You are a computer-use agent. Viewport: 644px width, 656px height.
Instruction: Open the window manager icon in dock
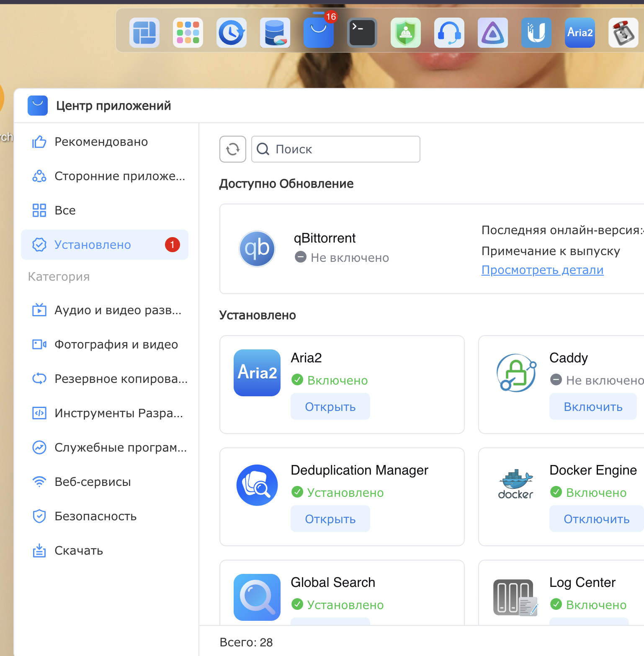pyautogui.click(x=144, y=33)
